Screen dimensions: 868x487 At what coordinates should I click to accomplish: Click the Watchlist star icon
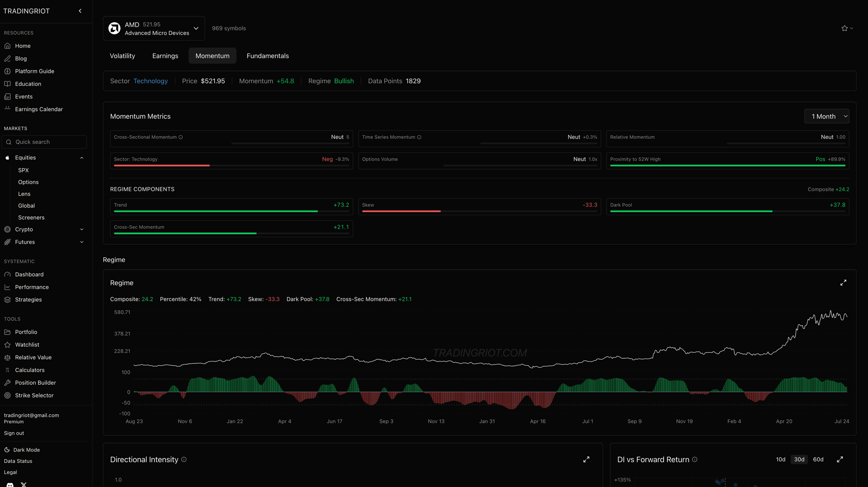click(7, 345)
